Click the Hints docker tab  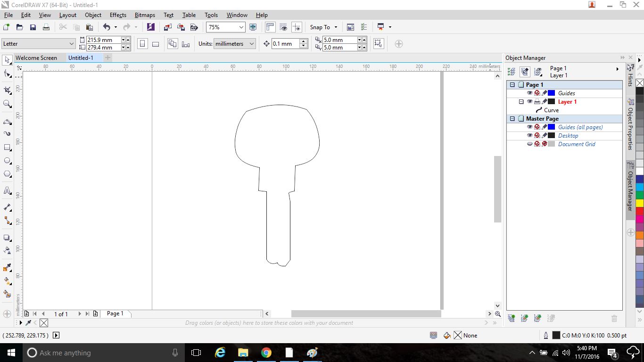coord(630,75)
